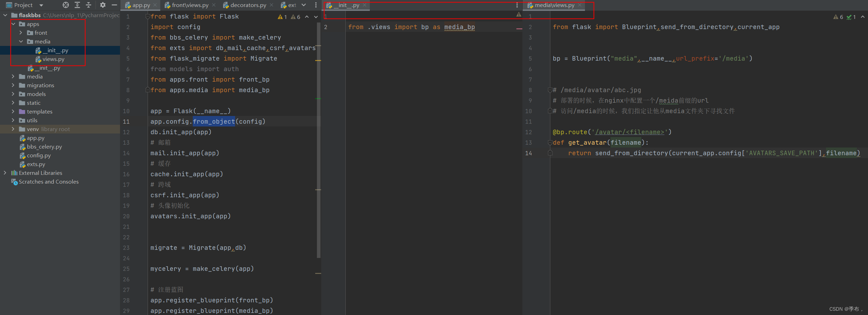The image size is (868, 315).
Task: Expand External Libraries node
Action: point(5,173)
